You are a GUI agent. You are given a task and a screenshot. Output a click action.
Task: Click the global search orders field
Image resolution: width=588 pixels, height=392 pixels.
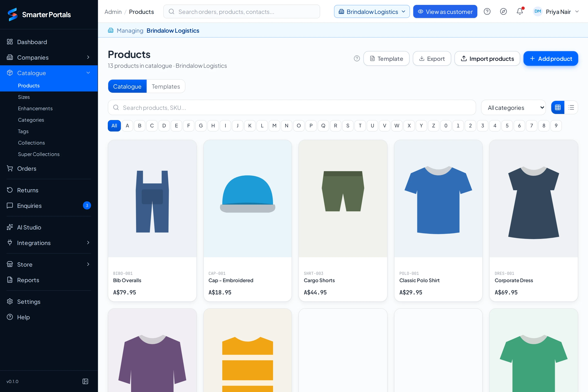pyautogui.click(x=242, y=11)
